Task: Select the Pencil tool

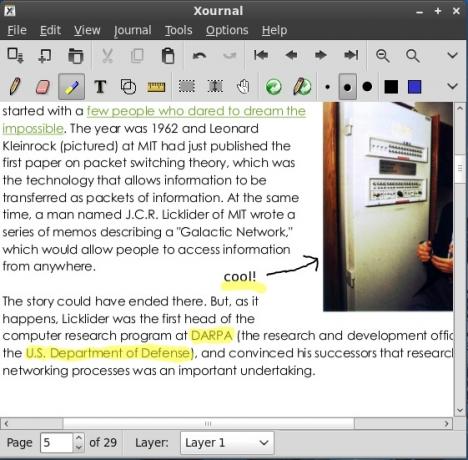Action: pos(15,86)
